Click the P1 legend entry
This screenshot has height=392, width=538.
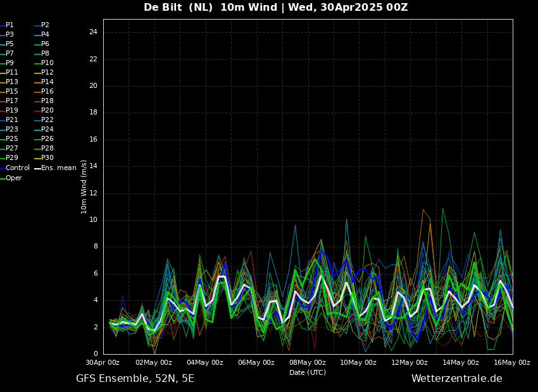pos(9,25)
